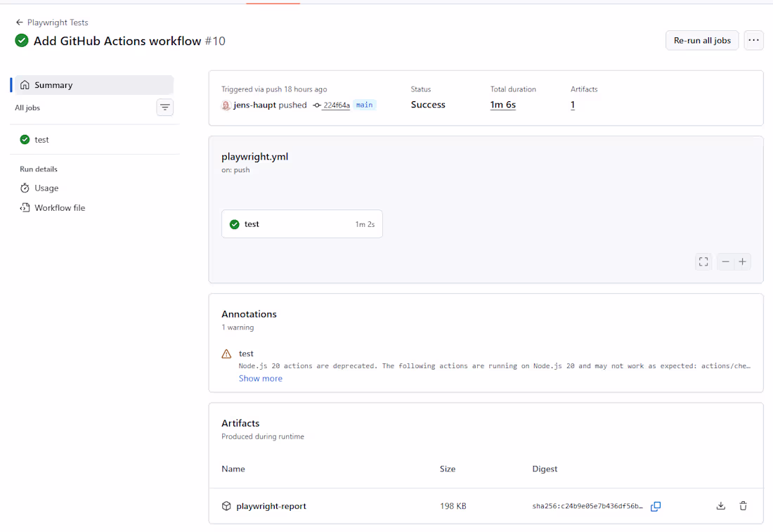Viewport: 773px width, 532px height.
Task: Click the main branch label
Action: click(x=364, y=105)
